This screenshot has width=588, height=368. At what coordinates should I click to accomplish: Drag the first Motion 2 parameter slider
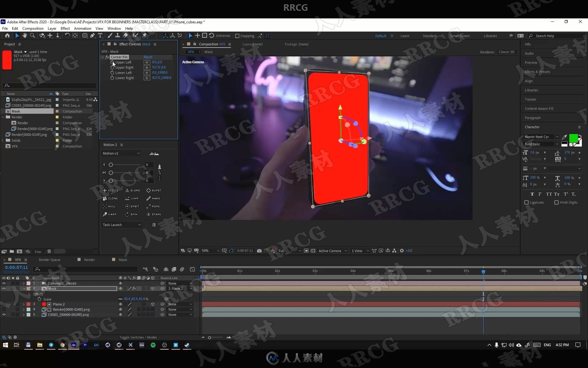[111, 164]
